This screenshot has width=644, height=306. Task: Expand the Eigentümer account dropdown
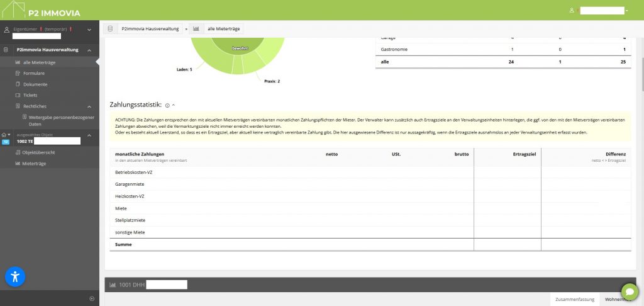click(x=89, y=30)
